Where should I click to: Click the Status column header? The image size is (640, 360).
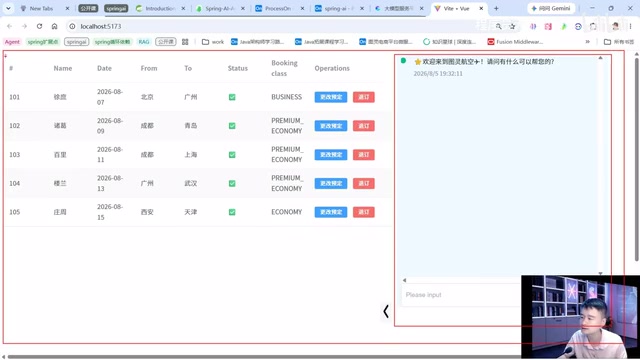pos(238,68)
